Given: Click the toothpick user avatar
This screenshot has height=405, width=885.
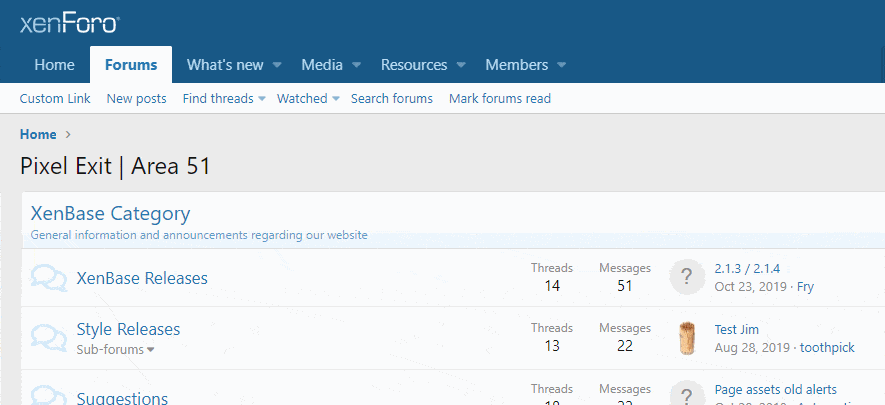Looking at the screenshot, I should coord(687,338).
